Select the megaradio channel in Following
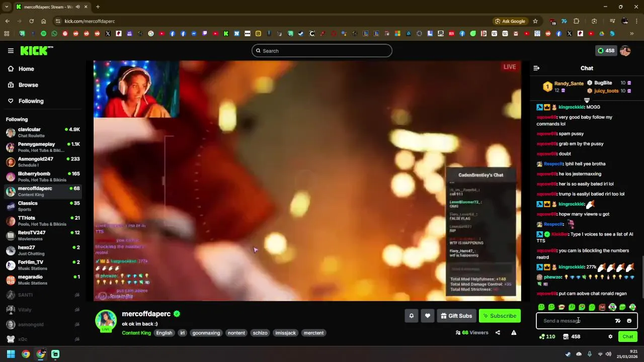 click(43, 280)
